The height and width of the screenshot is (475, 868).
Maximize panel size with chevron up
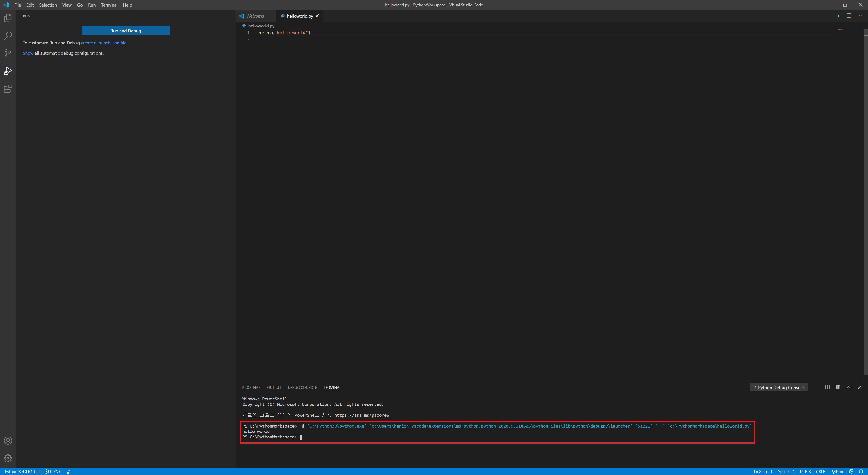click(849, 387)
